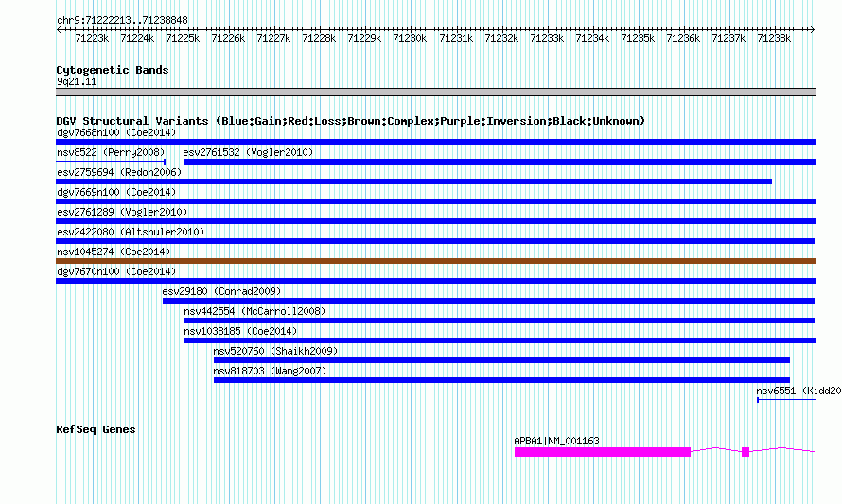This screenshot has width=842, height=504.
Task: Select the nsv8522 (Perry2008) variant label
Action: tap(111, 152)
